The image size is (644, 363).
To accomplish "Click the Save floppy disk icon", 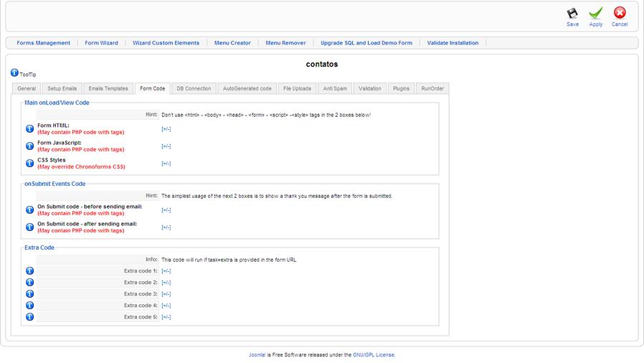I will (x=572, y=14).
